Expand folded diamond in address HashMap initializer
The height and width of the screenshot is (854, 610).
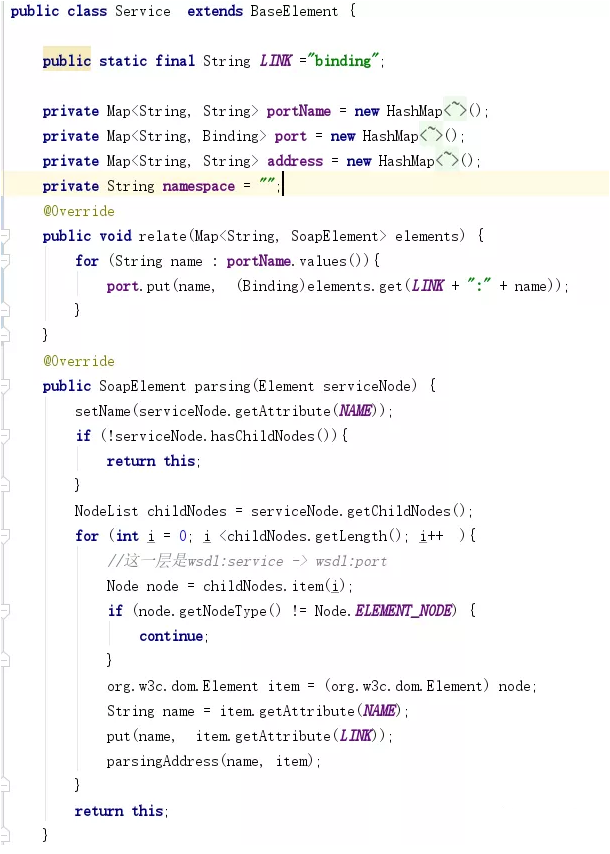coord(447,161)
